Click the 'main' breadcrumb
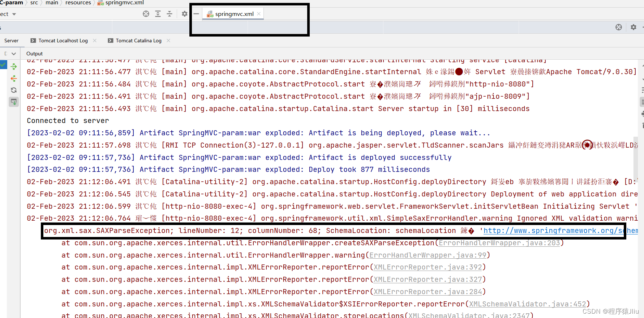Screen dimensions: 644x318 tap(52, 3)
